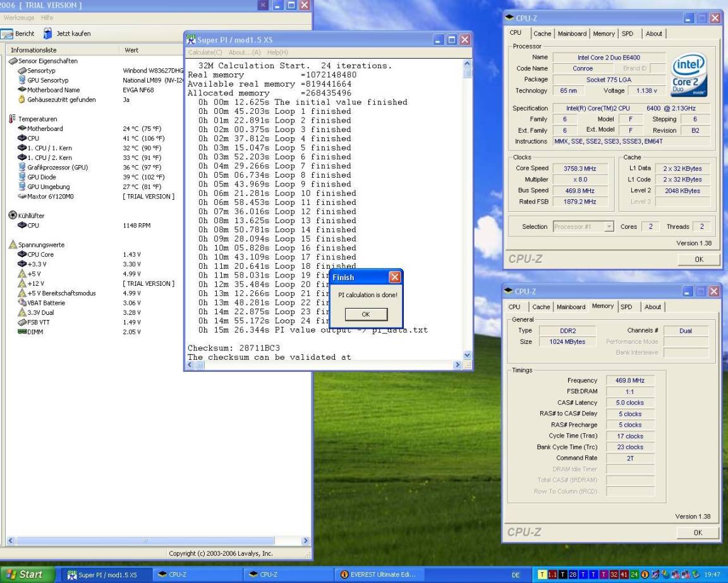Click the Maxtor 6Y120M0 drive icon

(22, 196)
